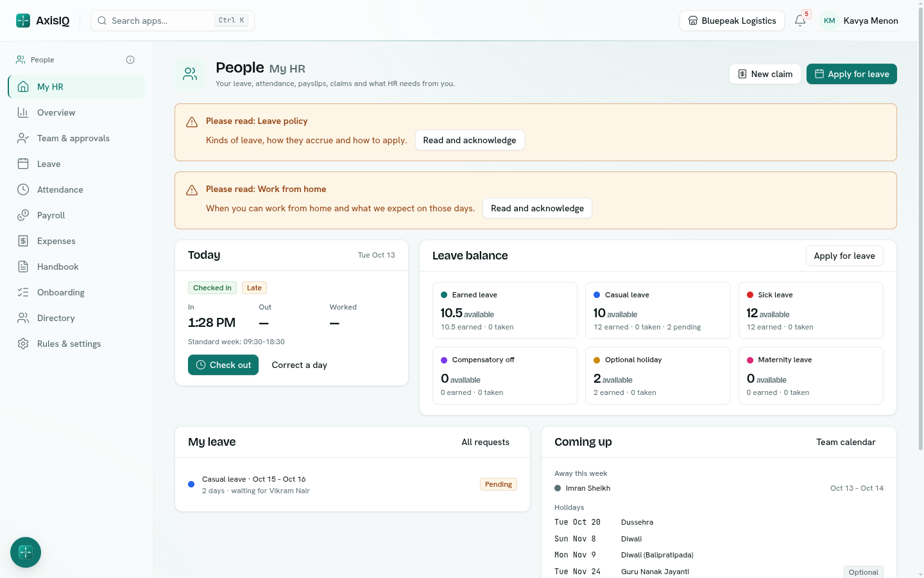Open Onboarding in sidebar
924x578 pixels.
(77, 292)
